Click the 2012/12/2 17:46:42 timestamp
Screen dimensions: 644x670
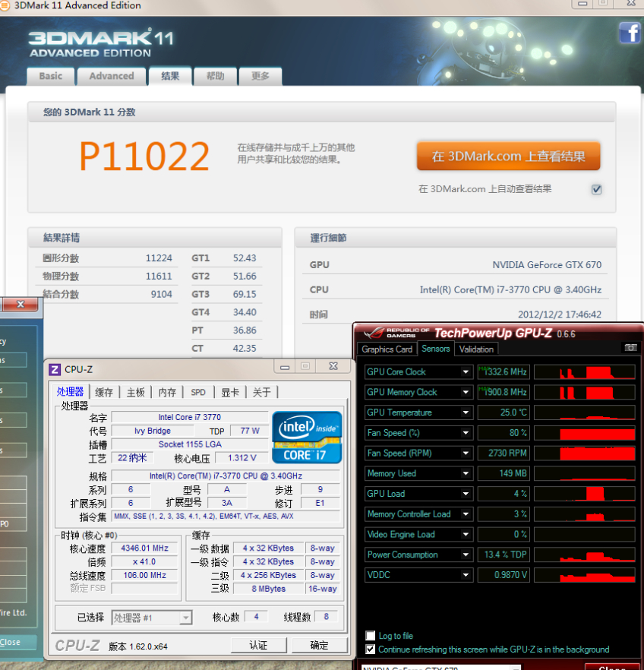point(560,314)
